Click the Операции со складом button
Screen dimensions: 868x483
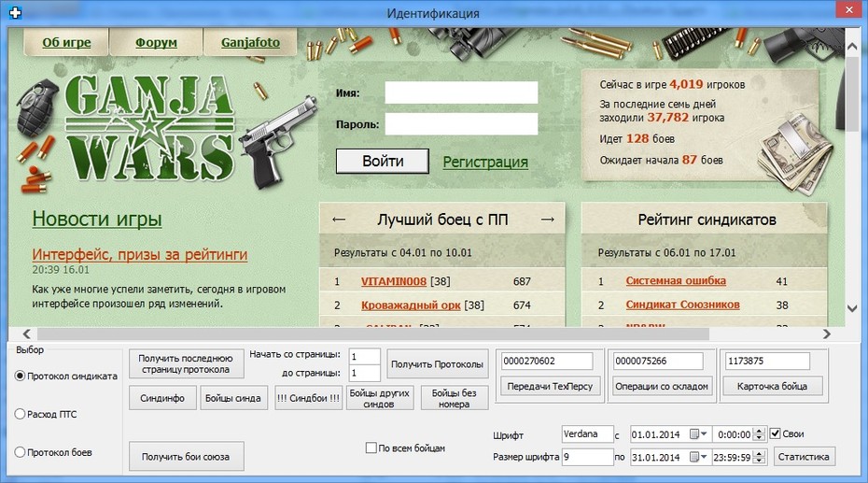[662, 386]
